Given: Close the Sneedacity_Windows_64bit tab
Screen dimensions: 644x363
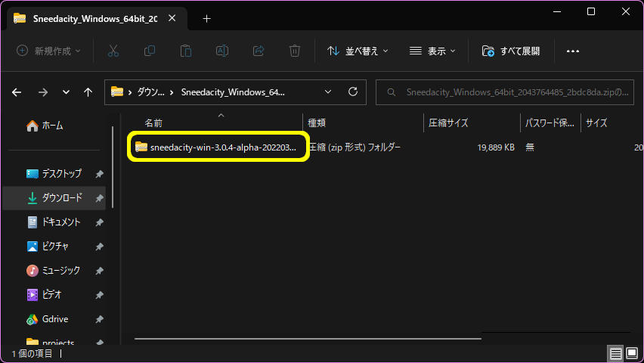Looking at the screenshot, I should pyautogui.click(x=172, y=18).
